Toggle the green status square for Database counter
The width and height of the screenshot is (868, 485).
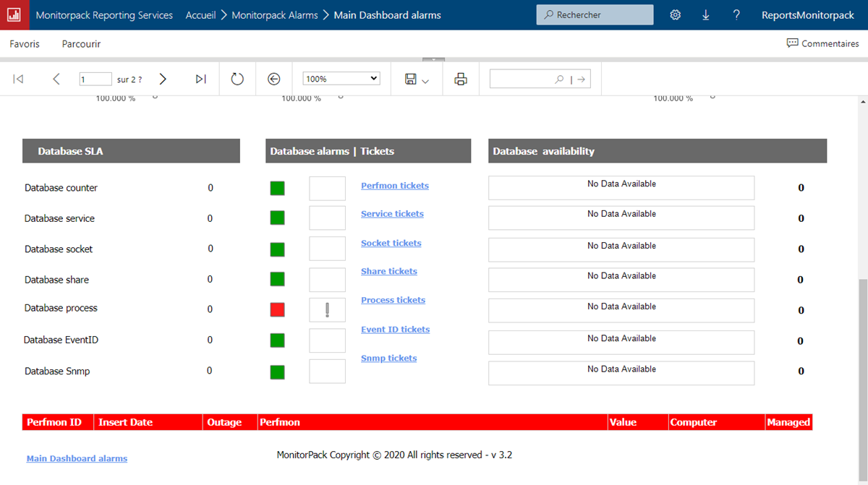pos(277,187)
